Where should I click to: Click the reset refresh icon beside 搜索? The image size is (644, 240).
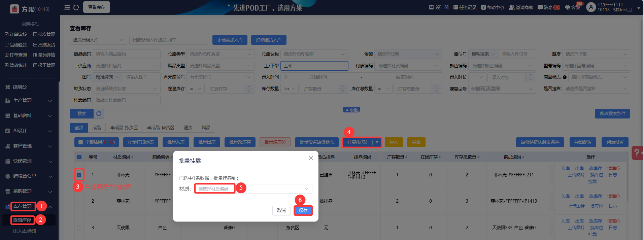point(99,114)
